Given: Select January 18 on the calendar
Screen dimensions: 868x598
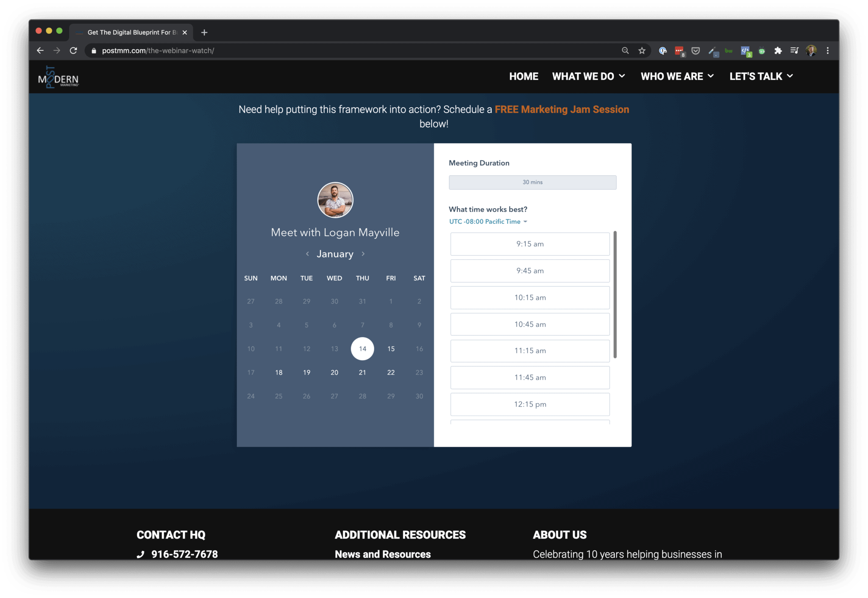Looking at the screenshot, I should pyautogui.click(x=278, y=372).
